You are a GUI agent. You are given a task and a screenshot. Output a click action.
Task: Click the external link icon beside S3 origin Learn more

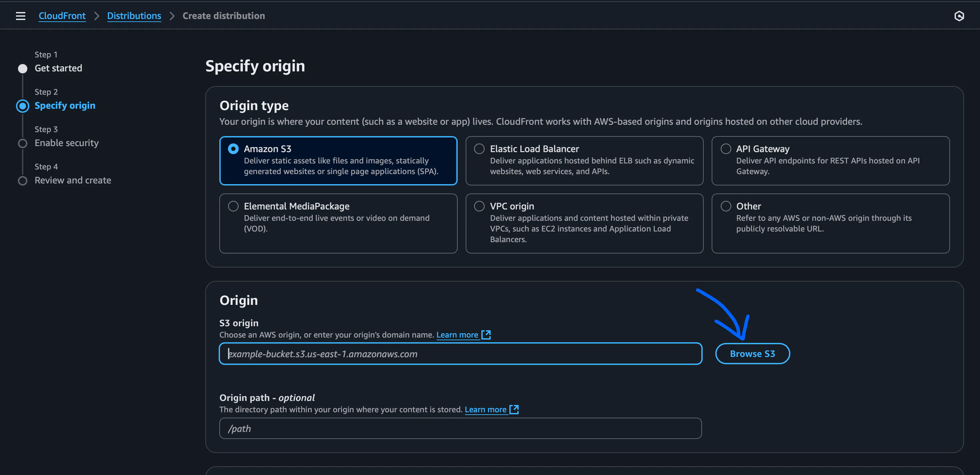[x=487, y=335]
